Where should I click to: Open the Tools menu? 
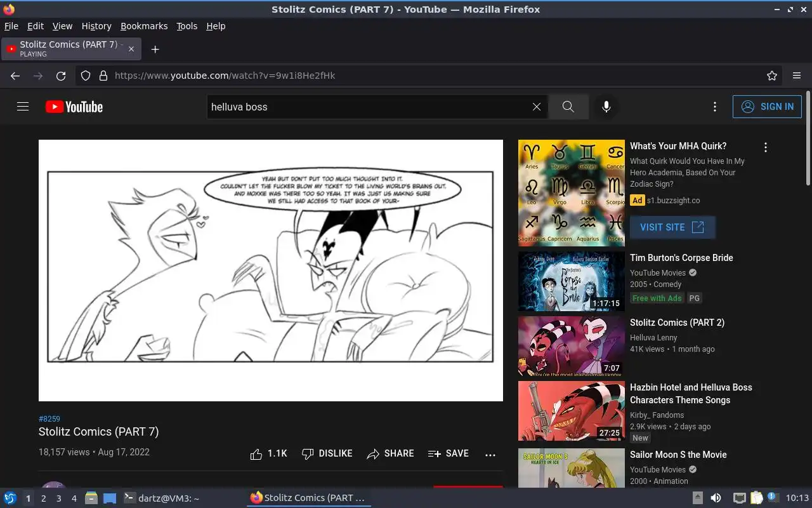pyautogui.click(x=187, y=26)
